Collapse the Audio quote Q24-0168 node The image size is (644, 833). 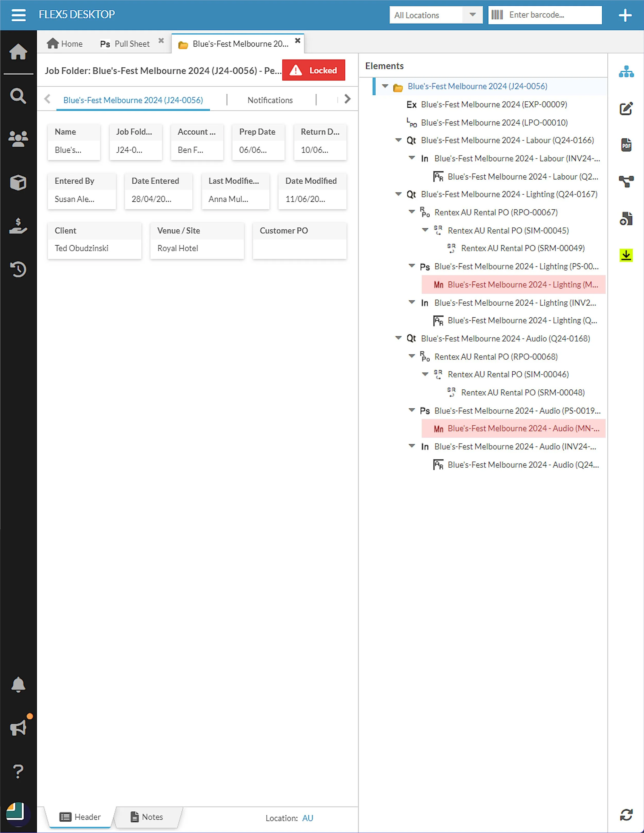click(x=398, y=338)
